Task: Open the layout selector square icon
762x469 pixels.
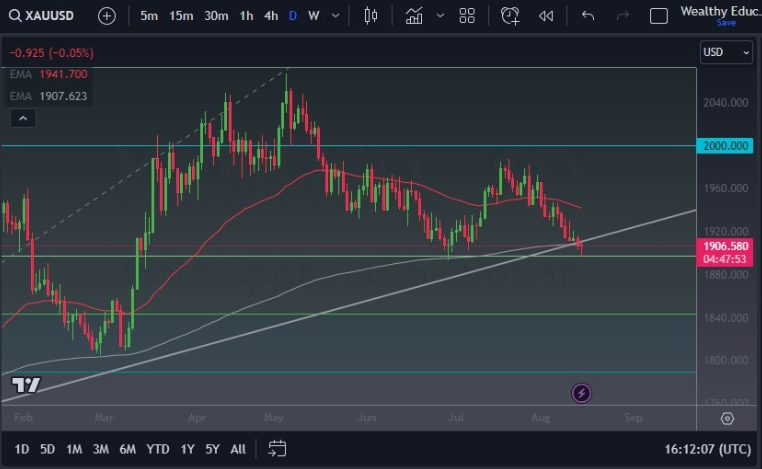Action: 658,16
